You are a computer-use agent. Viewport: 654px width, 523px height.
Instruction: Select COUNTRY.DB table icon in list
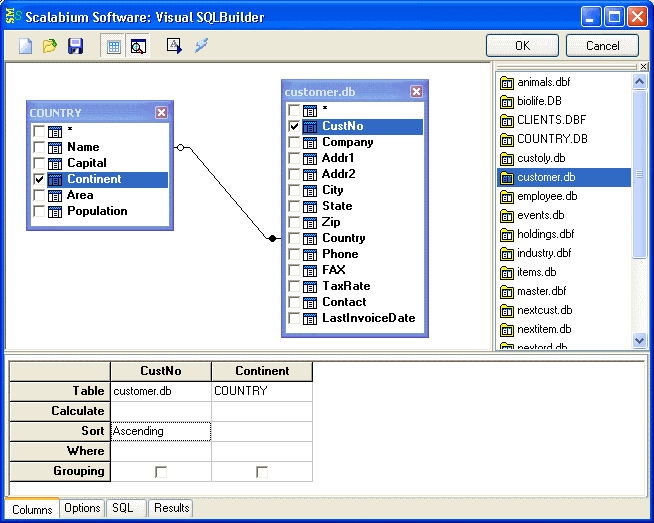(x=507, y=139)
